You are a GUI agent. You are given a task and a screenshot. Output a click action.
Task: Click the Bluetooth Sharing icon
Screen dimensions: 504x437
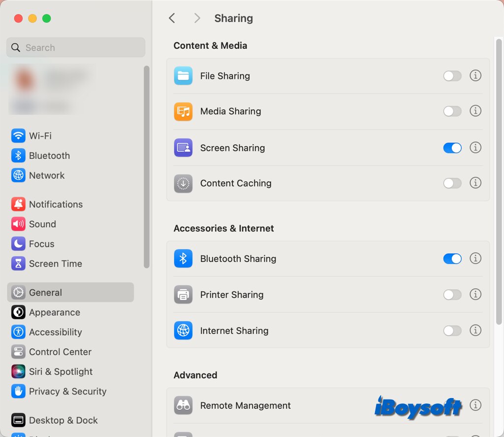[183, 258]
